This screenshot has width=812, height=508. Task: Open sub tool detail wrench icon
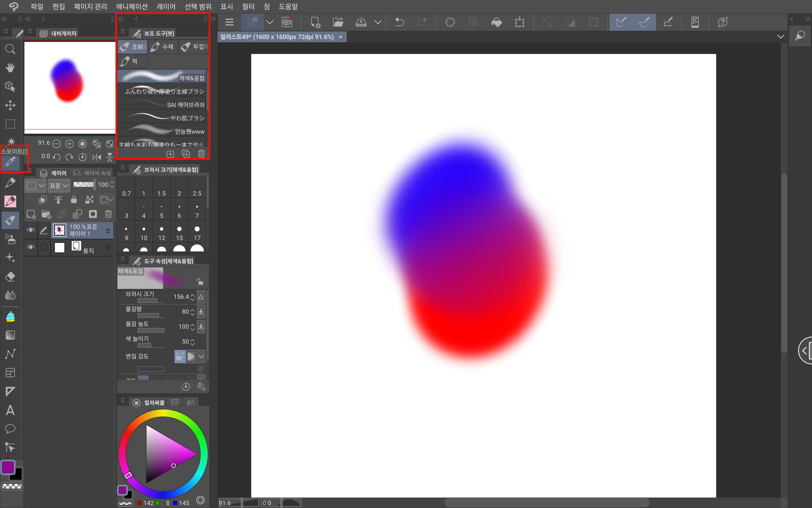201,387
